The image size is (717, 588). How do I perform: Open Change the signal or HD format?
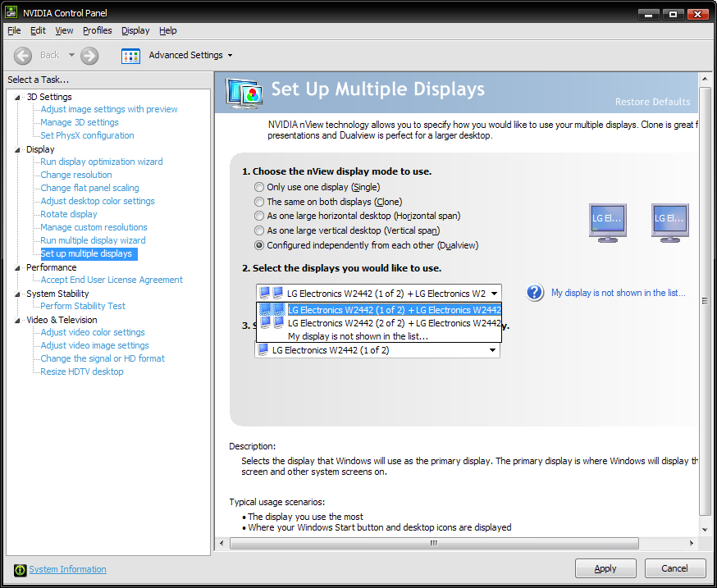coord(103,358)
